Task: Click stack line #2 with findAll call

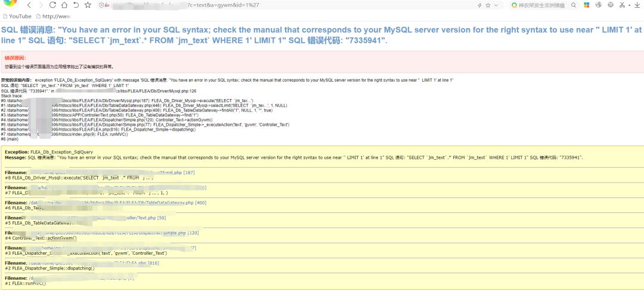Action: (137, 110)
